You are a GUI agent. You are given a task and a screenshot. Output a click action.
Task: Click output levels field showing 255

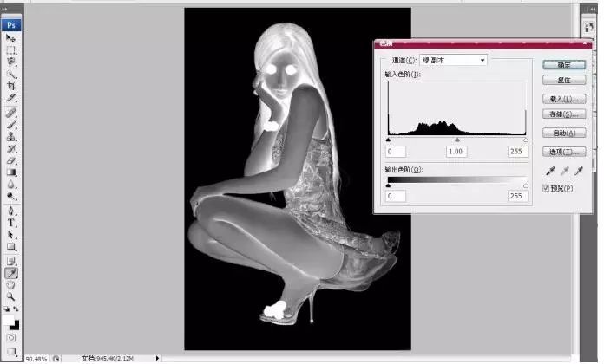[x=518, y=196]
